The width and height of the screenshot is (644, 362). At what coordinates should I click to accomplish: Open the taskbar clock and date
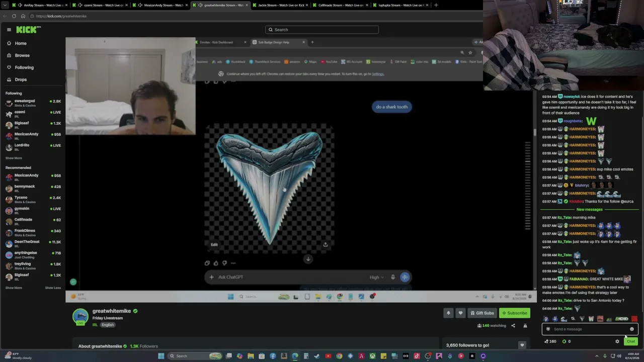(x=631, y=356)
